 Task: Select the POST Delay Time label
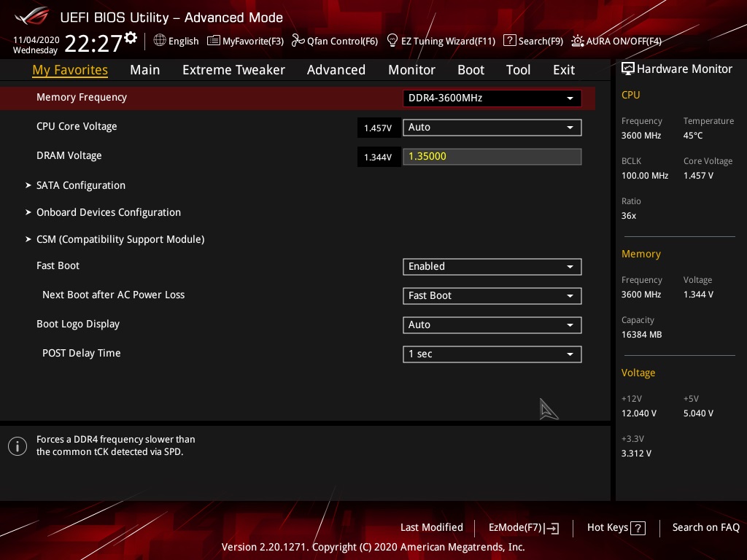tap(82, 354)
